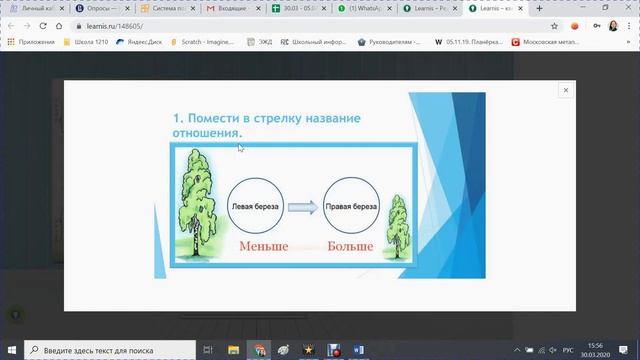Close the Опросы tab
The width and height of the screenshot is (640, 360).
127,8
